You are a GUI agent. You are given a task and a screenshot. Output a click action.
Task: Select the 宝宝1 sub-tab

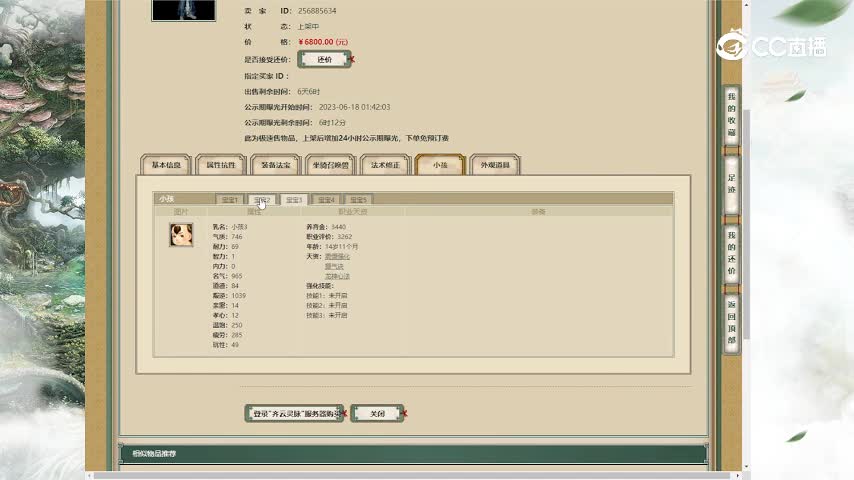230,200
